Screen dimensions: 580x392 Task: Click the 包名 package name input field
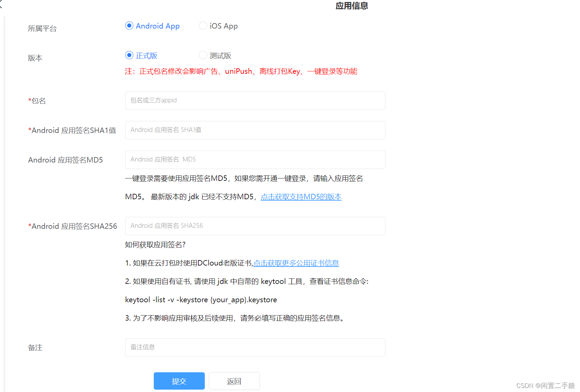pyautogui.click(x=255, y=100)
